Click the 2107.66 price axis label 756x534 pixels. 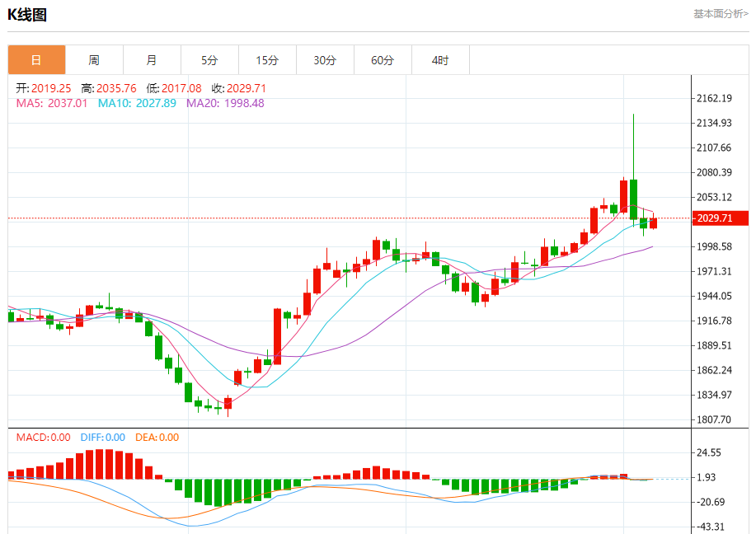(x=714, y=148)
